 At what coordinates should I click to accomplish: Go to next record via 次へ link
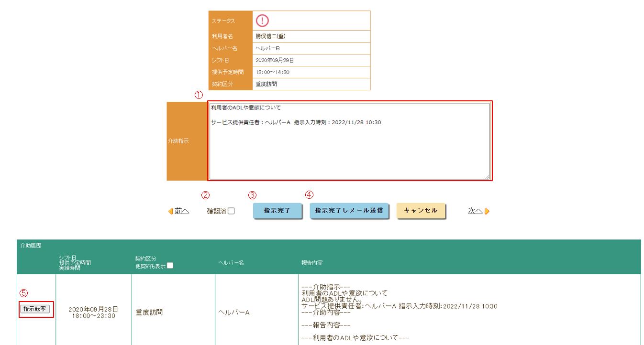475,211
